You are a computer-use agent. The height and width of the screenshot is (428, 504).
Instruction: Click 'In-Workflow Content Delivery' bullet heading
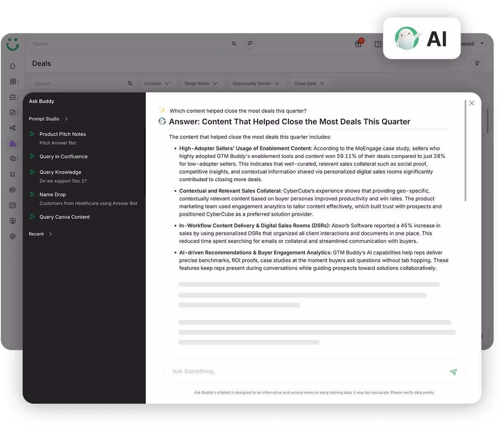pos(255,226)
